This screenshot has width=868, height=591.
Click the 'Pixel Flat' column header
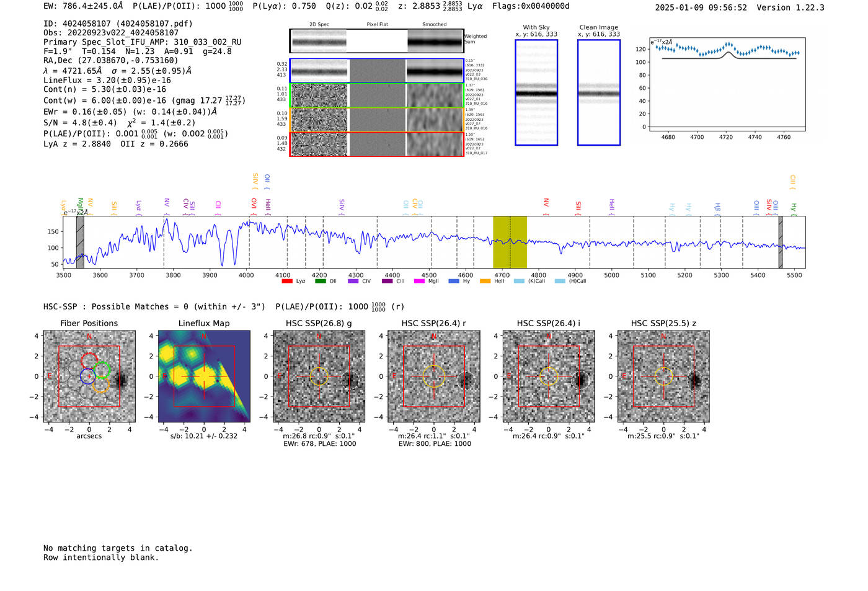378,25
